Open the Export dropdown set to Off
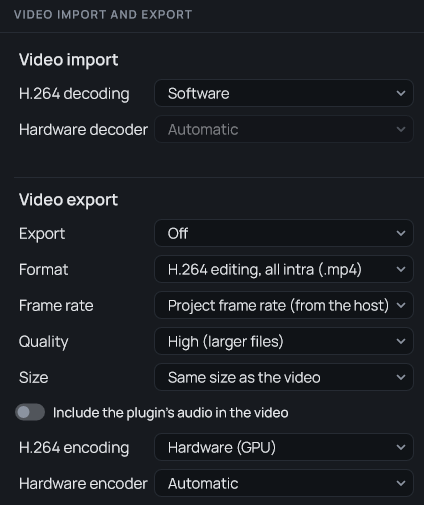 [x=284, y=233]
